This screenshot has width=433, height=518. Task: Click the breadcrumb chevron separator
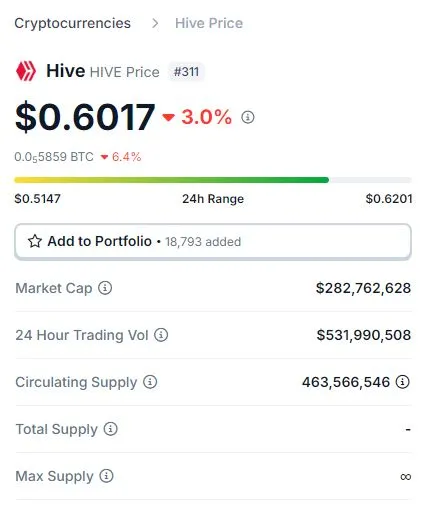coord(155,23)
